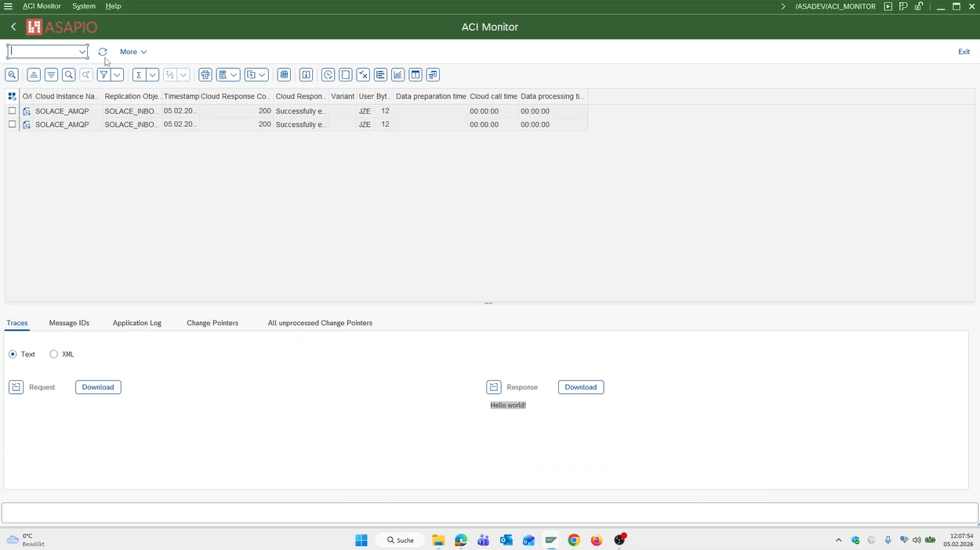Click the lock icon in title bar
The height and width of the screenshot is (550, 980).
point(918,6)
